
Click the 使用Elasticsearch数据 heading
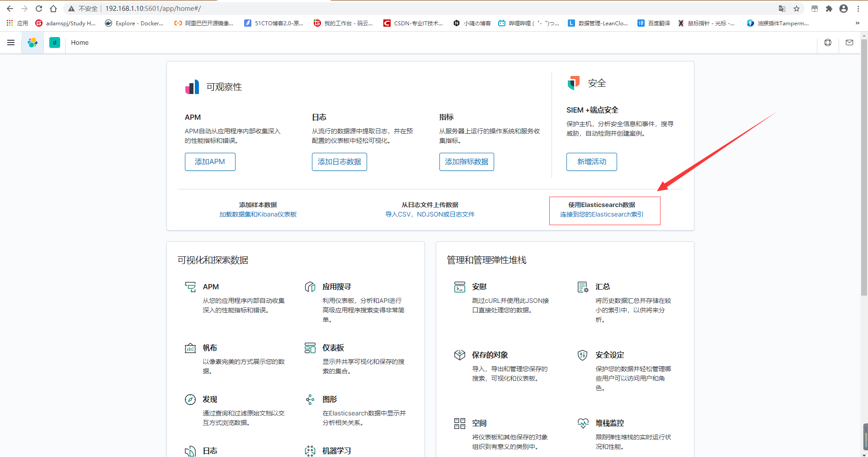pyautogui.click(x=602, y=205)
